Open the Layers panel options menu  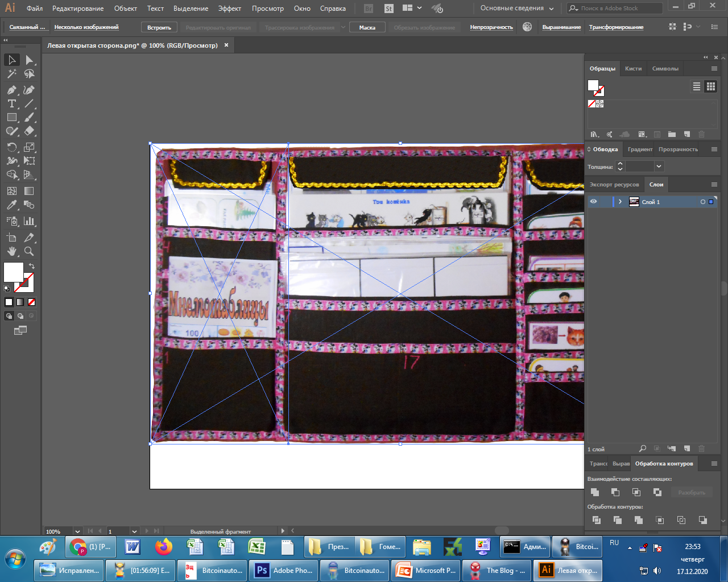pyautogui.click(x=714, y=185)
